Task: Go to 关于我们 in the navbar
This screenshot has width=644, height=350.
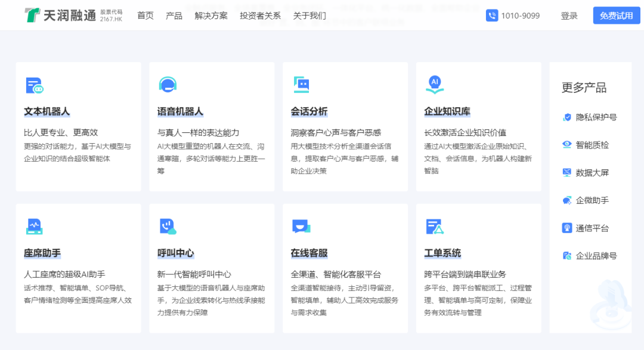Action: [x=309, y=16]
